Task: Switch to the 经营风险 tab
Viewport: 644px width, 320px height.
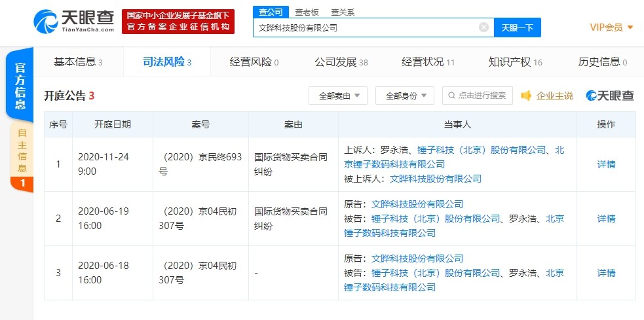Action: [254, 62]
